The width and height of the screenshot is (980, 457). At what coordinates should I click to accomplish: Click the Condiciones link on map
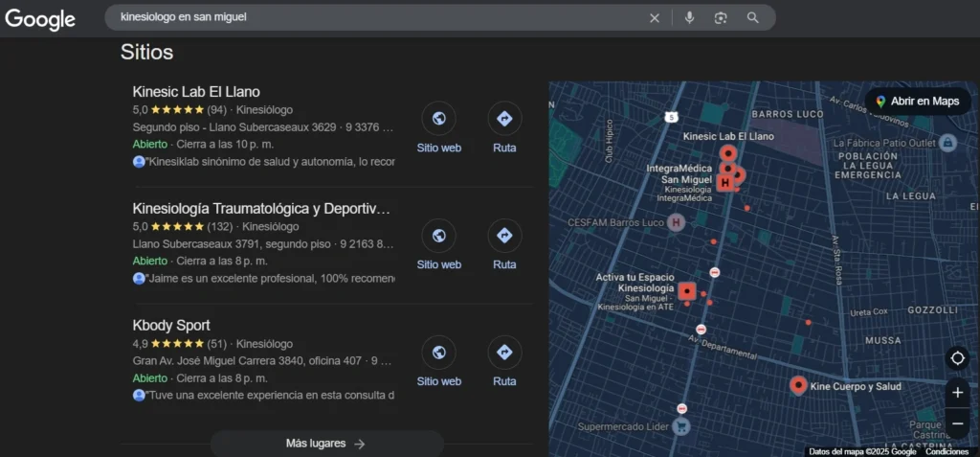pyautogui.click(x=947, y=452)
